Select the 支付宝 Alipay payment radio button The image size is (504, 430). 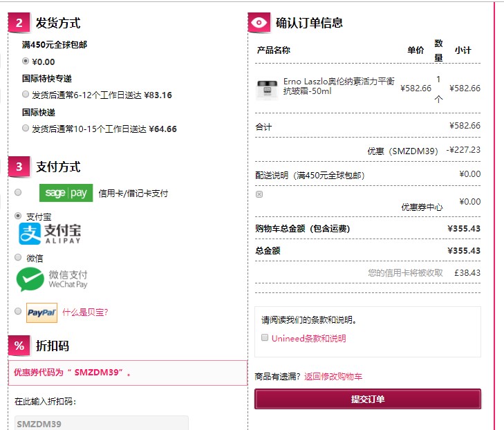[x=18, y=216]
